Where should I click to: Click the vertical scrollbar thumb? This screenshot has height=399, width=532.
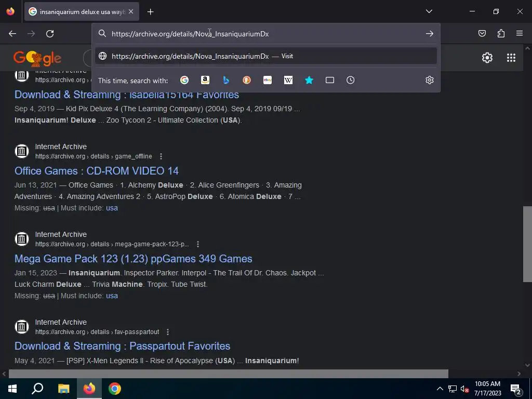[527, 244]
